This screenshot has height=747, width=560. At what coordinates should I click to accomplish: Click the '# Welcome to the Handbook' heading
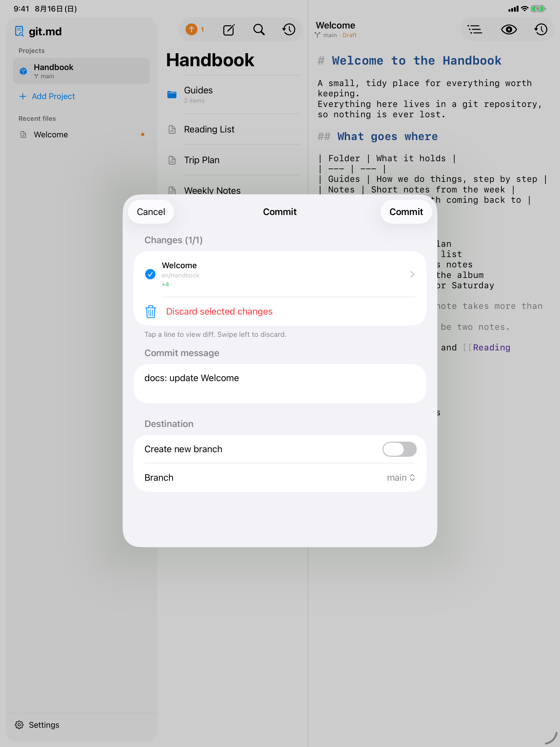(x=409, y=61)
